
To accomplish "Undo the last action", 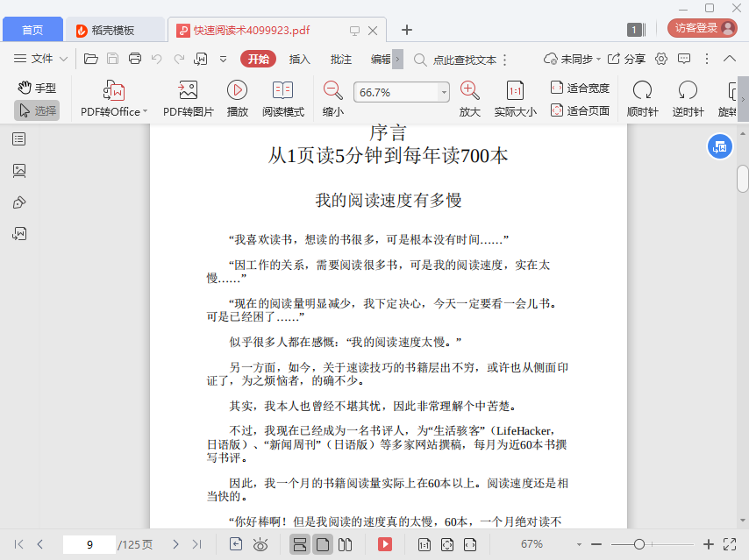I will click(157, 59).
